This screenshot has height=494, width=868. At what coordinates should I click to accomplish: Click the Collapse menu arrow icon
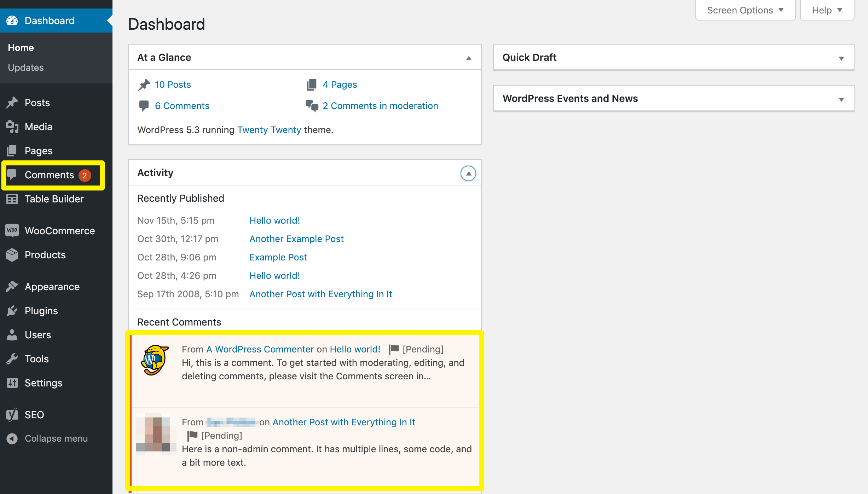coord(12,438)
